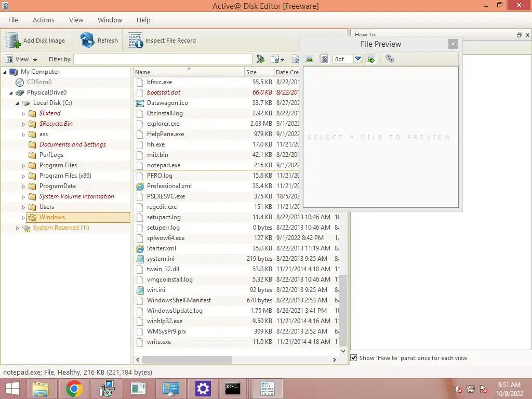This screenshot has height=399, width=532.
Task: Expand the $Extend folder
Action: (x=23, y=114)
